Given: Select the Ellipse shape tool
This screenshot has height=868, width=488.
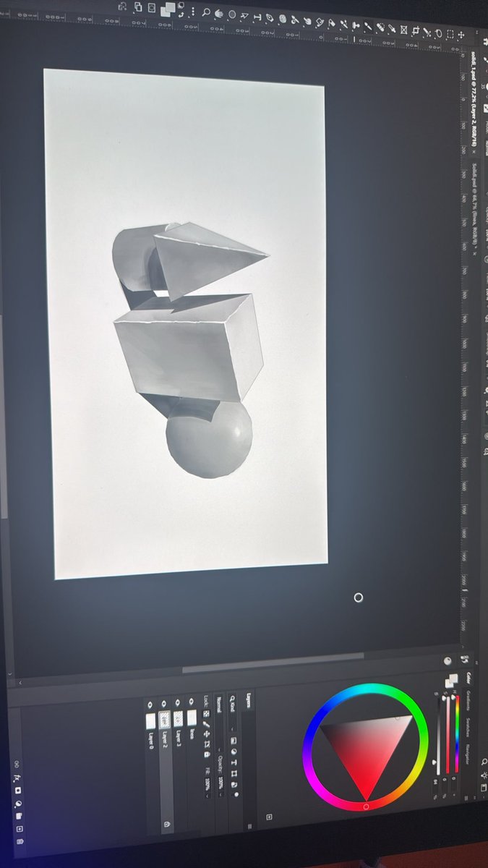Looking at the screenshot, I should (x=232, y=14).
